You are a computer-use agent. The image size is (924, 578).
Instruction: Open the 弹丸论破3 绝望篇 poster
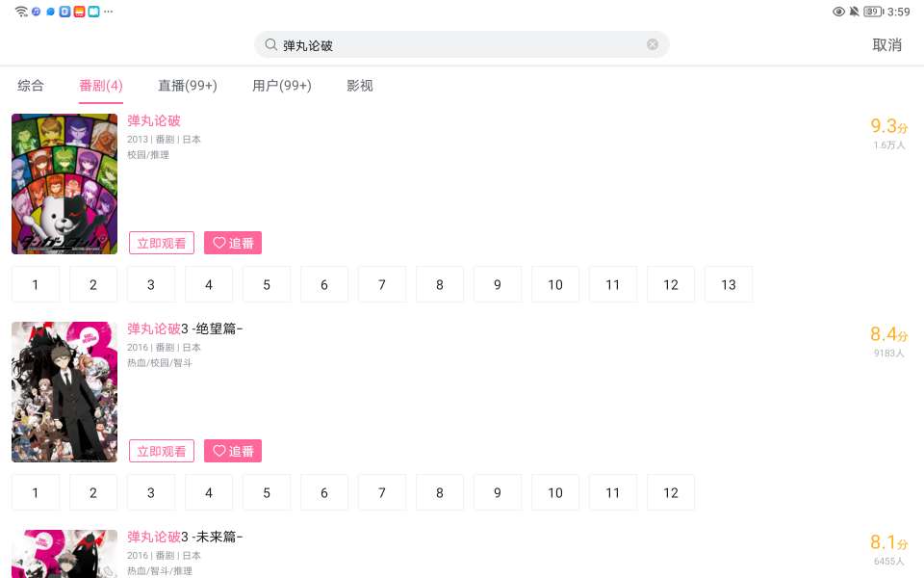[x=64, y=392]
